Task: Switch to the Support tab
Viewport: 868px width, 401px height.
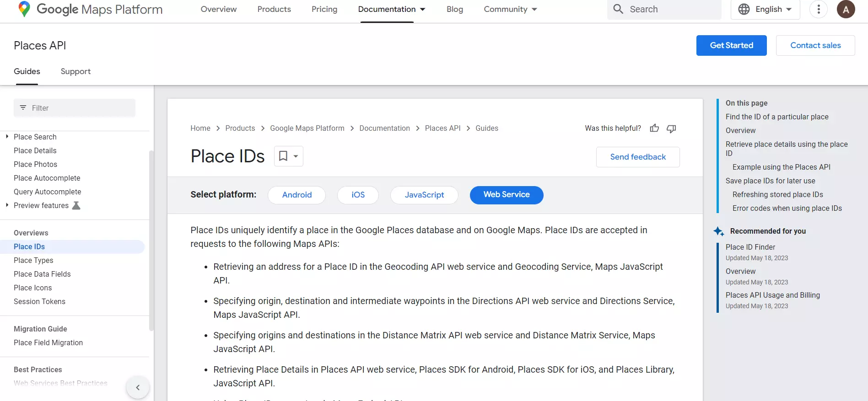Action: [75, 71]
